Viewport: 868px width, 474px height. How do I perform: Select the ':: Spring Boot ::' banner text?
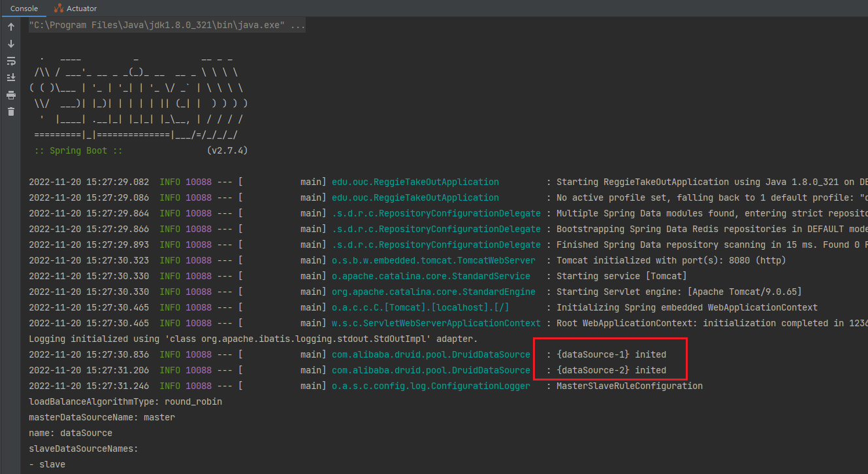coord(78,150)
